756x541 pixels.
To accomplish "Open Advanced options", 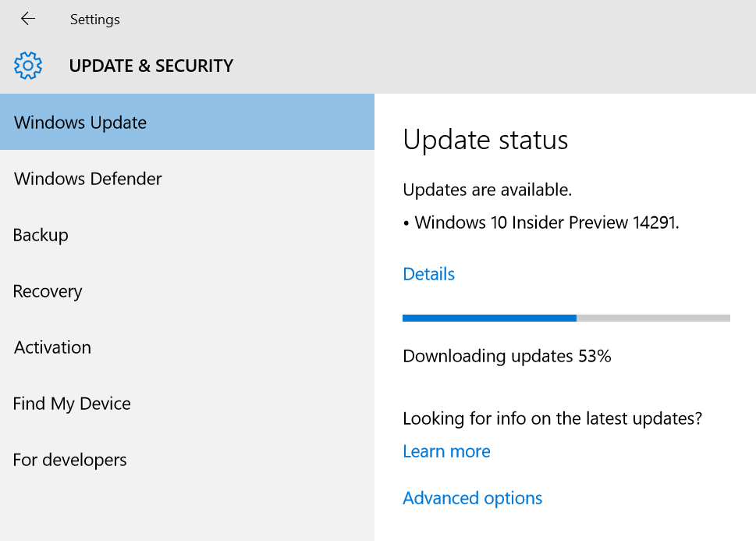I will click(472, 498).
